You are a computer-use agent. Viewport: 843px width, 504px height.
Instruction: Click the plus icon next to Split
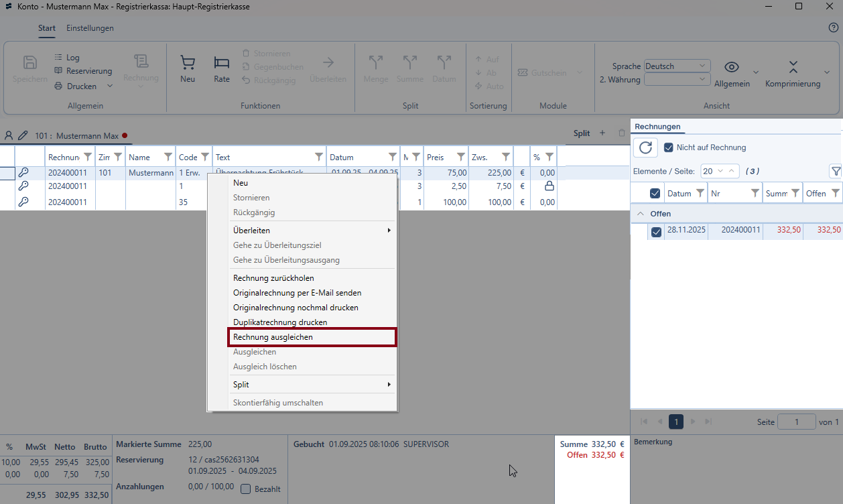602,133
